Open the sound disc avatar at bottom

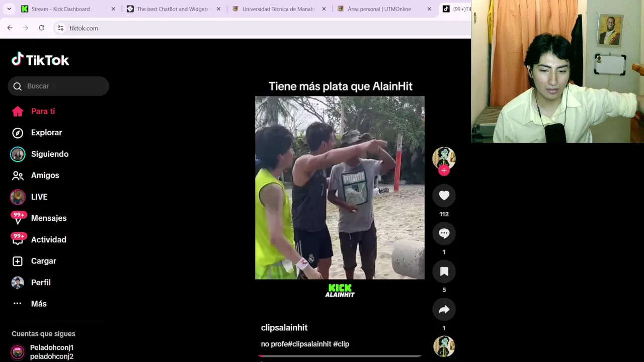click(444, 347)
